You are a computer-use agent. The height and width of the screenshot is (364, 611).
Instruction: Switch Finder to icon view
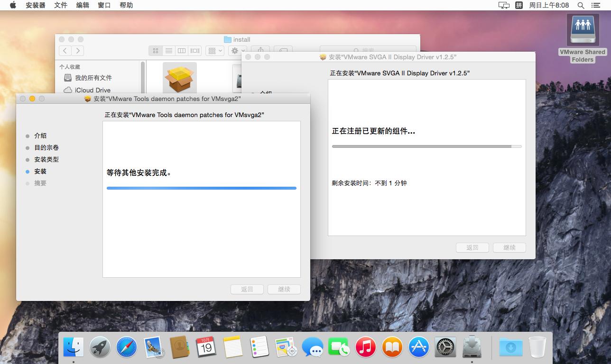[x=155, y=51]
